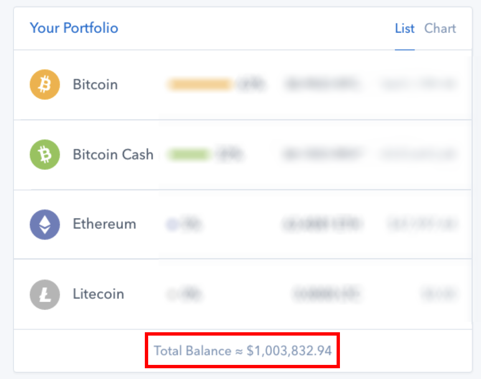The image size is (481, 379).
Task: Click the blurred Litecoin holdings amount
Action: point(326,294)
